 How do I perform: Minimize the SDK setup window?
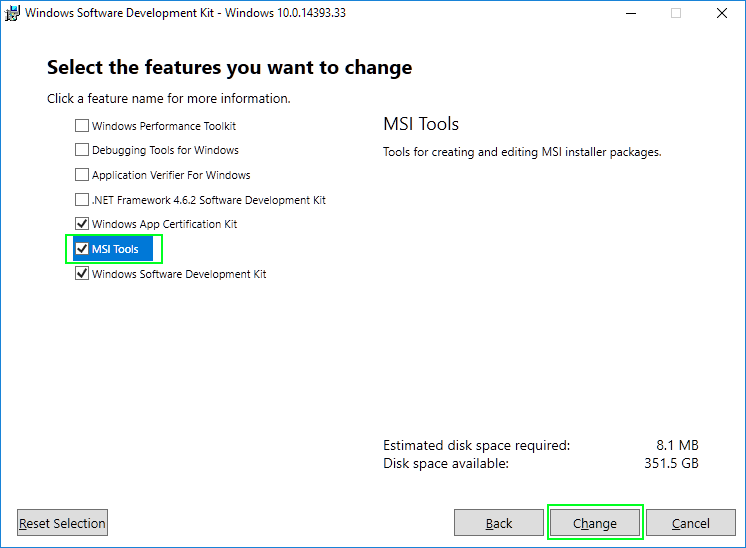tap(631, 13)
